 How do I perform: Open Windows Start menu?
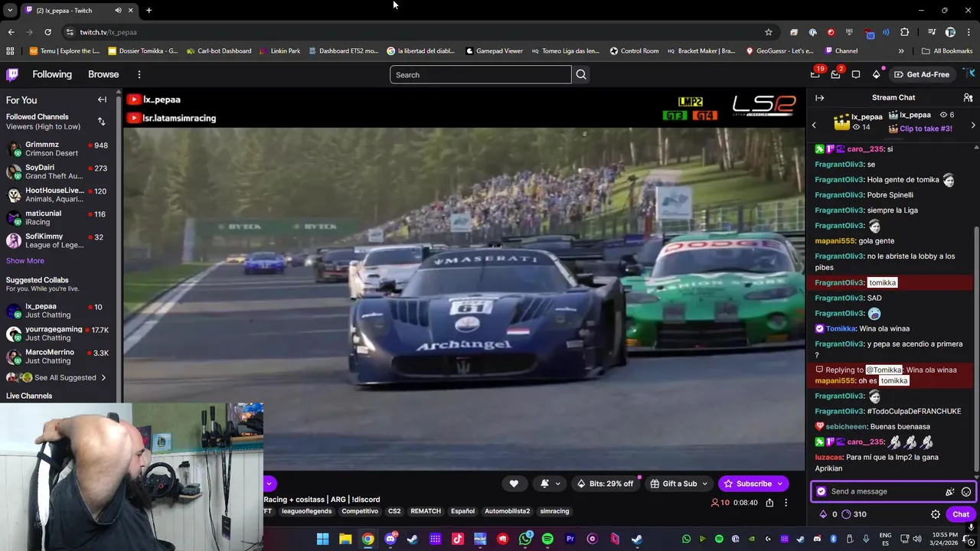tap(322, 539)
